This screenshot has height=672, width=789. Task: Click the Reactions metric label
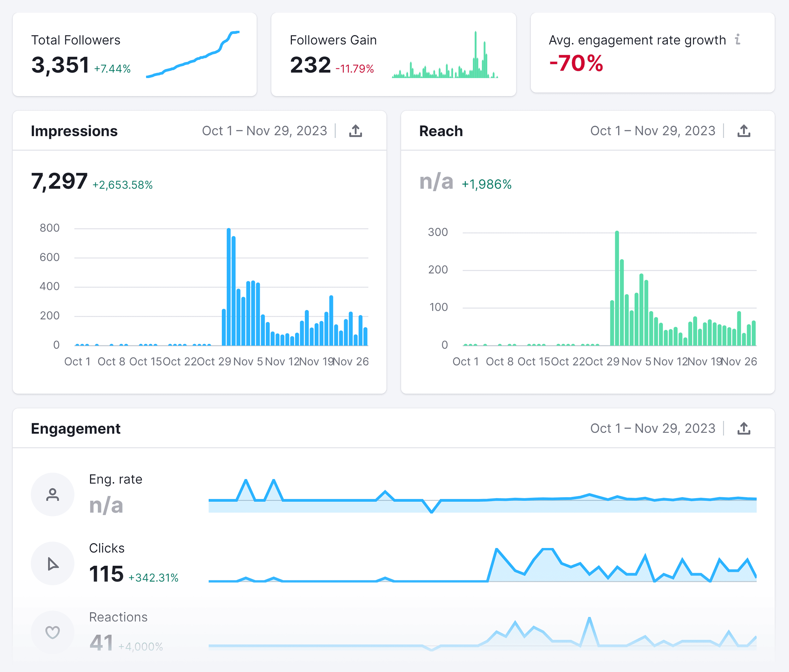118,617
